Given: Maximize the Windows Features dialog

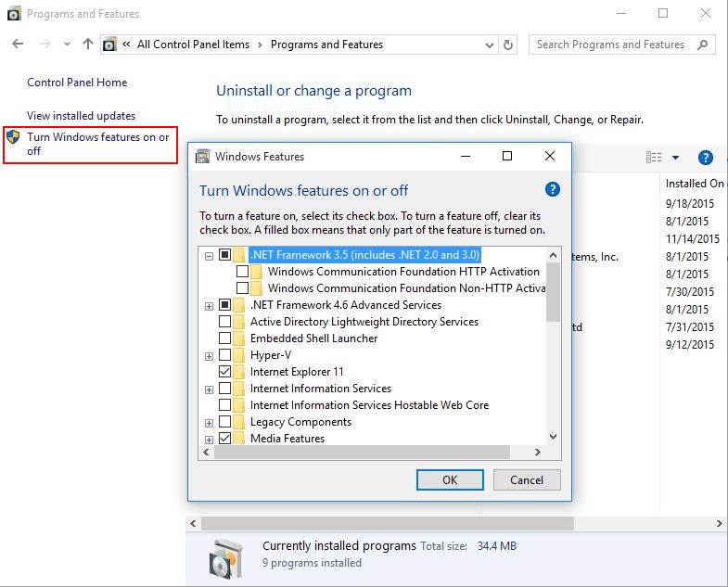Looking at the screenshot, I should point(507,156).
